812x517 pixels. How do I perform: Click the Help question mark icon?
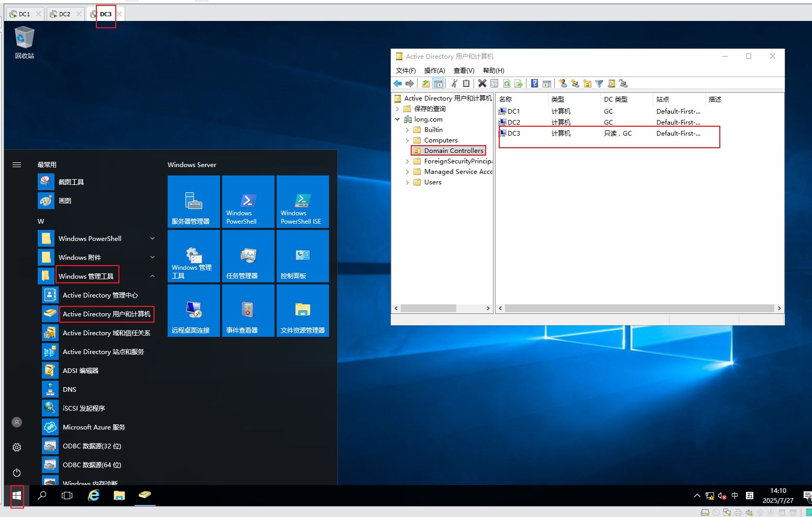pos(534,83)
